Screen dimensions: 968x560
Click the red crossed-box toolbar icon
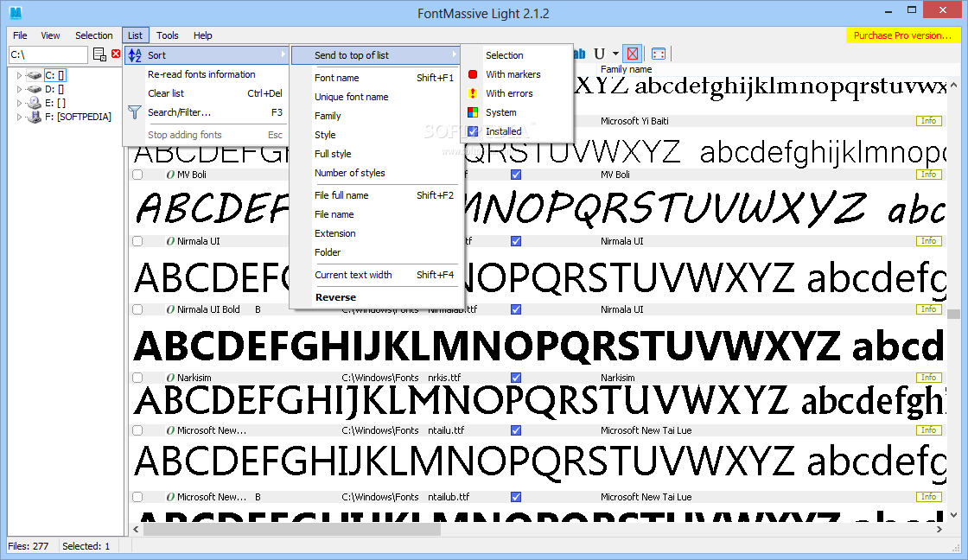(x=632, y=54)
